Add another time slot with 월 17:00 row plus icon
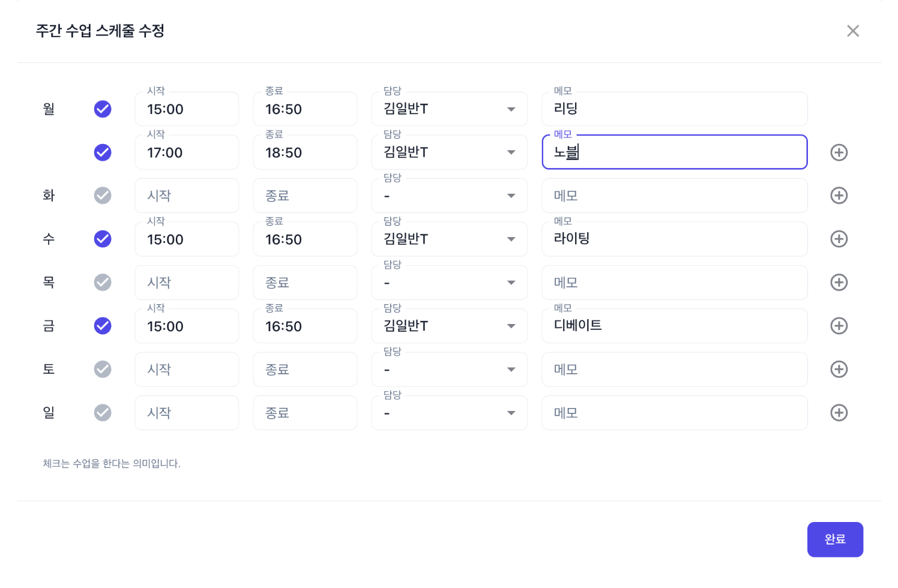Image resolution: width=898 pixels, height=588 pixels. tap(839, 152)
